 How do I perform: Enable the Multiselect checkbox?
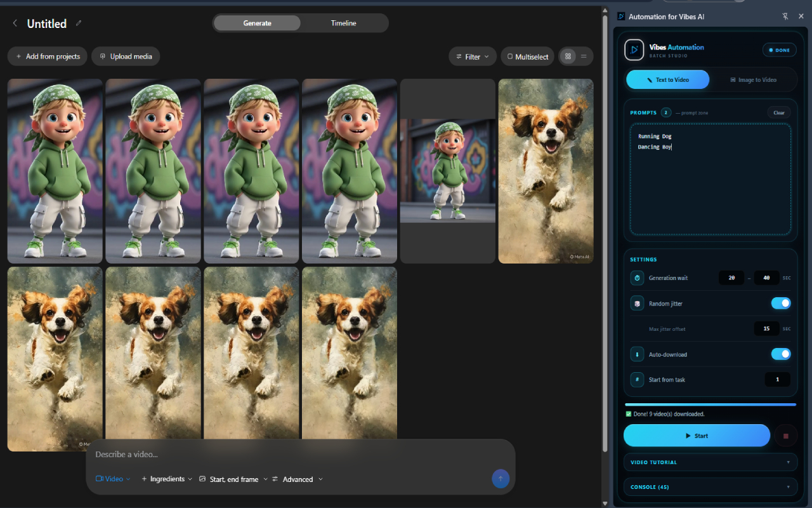[x=528, y=57]
